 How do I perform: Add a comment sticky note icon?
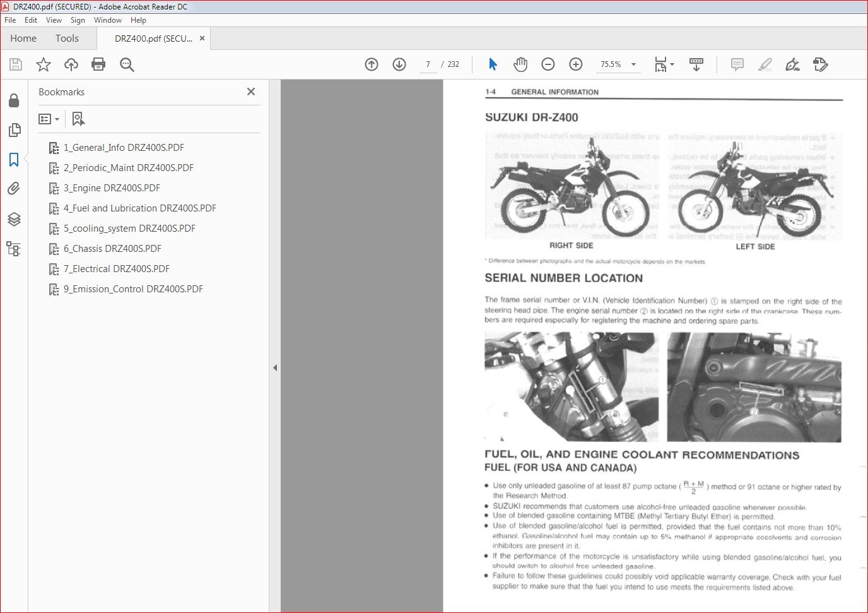coord(737,64)
